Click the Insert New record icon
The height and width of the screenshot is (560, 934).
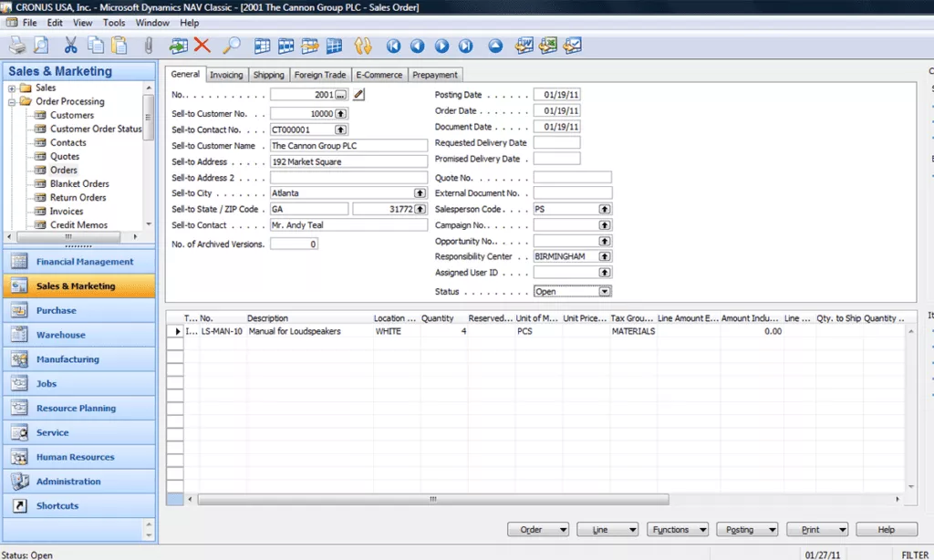(178, 46)
